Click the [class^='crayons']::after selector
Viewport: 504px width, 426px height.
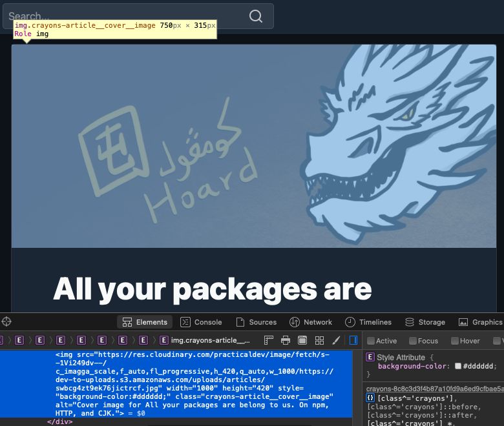tap(422, 415)
